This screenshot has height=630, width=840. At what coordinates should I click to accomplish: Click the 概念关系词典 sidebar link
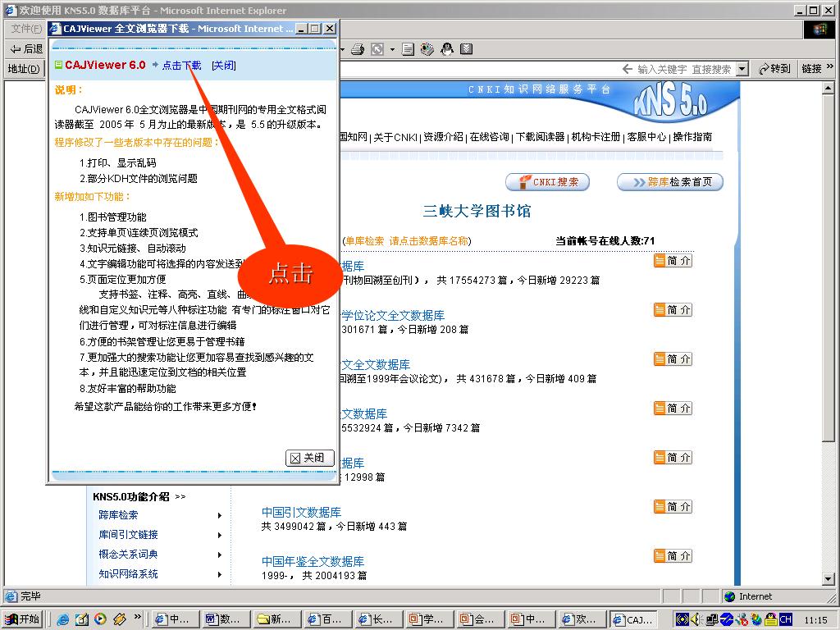(129, 555)
